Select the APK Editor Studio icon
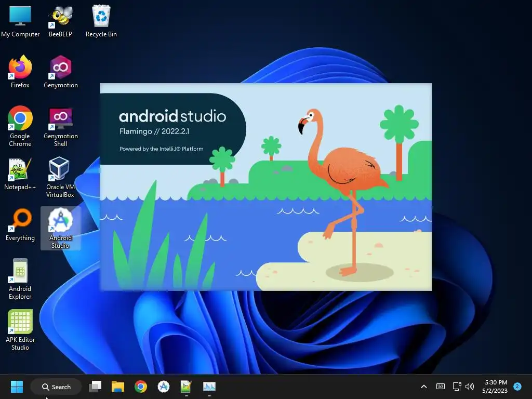 pyautogui.click(x=20, y=330)
